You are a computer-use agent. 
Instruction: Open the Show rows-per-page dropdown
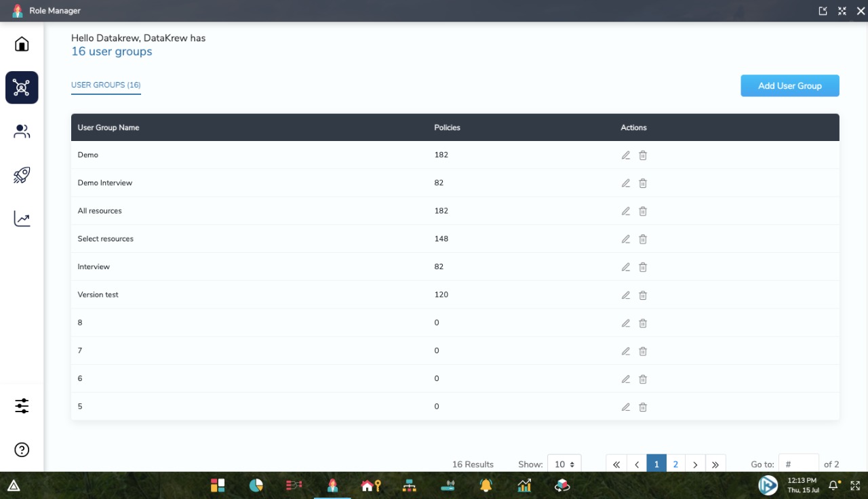[564, 464]
